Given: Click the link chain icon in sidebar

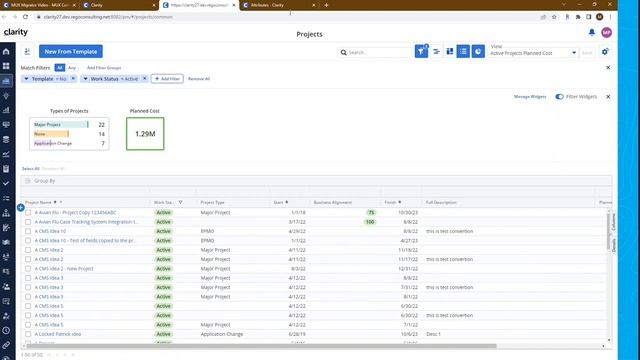Looking at the screenshot, I should (6, 345).
